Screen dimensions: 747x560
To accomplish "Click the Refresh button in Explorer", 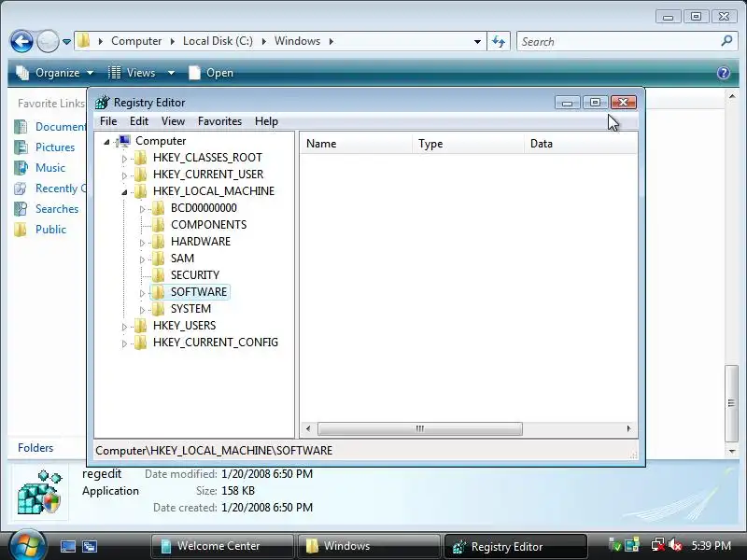I will (x=499, y=42).
